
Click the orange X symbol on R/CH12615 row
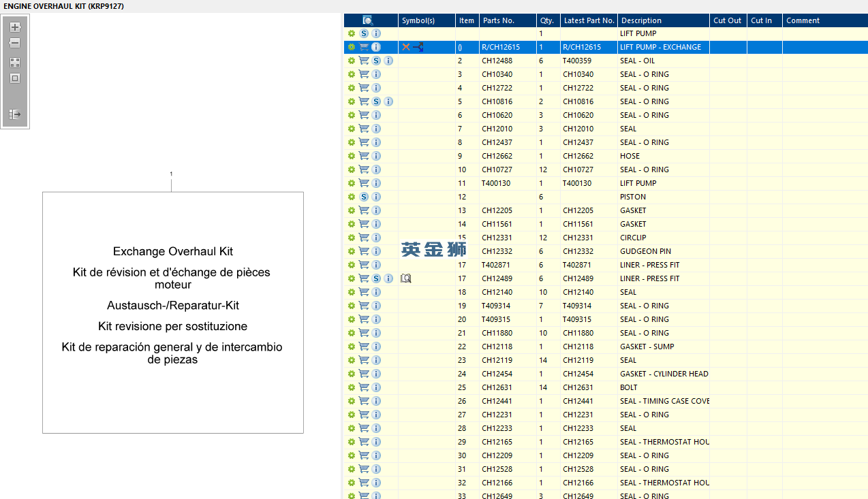pyautogui.click(x=406, y=47)
